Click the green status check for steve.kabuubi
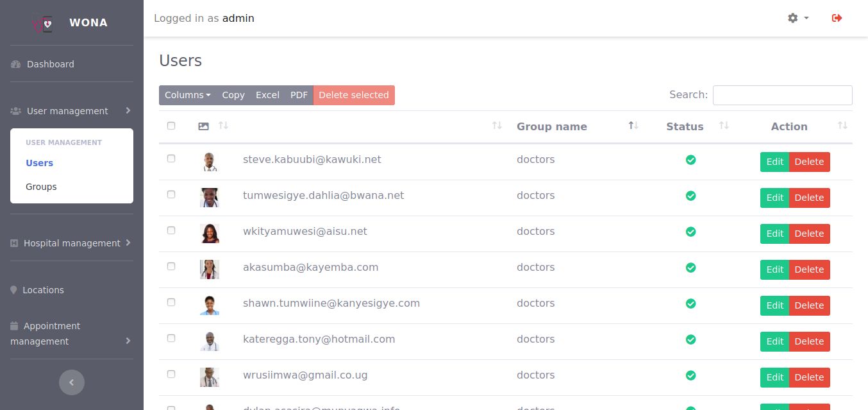868x410 pixels. tap(690, 160)
